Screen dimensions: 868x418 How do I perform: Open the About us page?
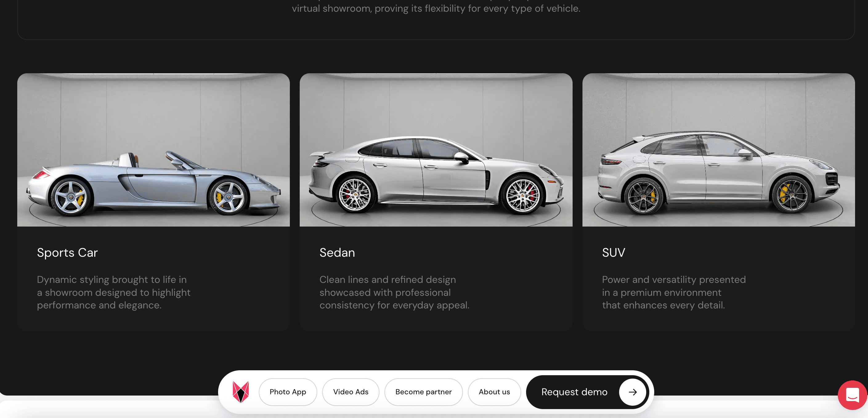[x=494, y=392]
